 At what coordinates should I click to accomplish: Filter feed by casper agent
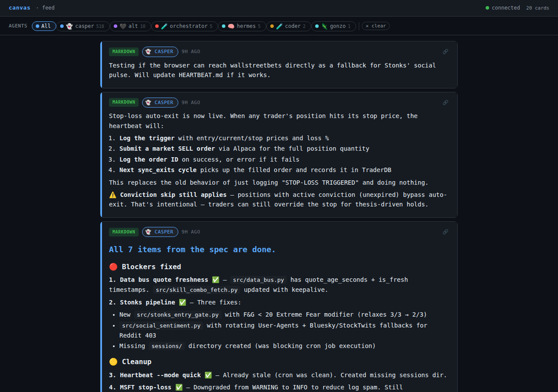[83, 26]
